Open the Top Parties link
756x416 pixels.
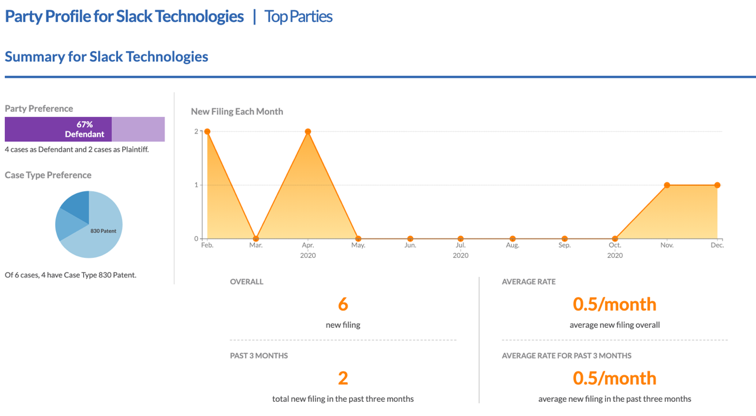tap(298, 17)
